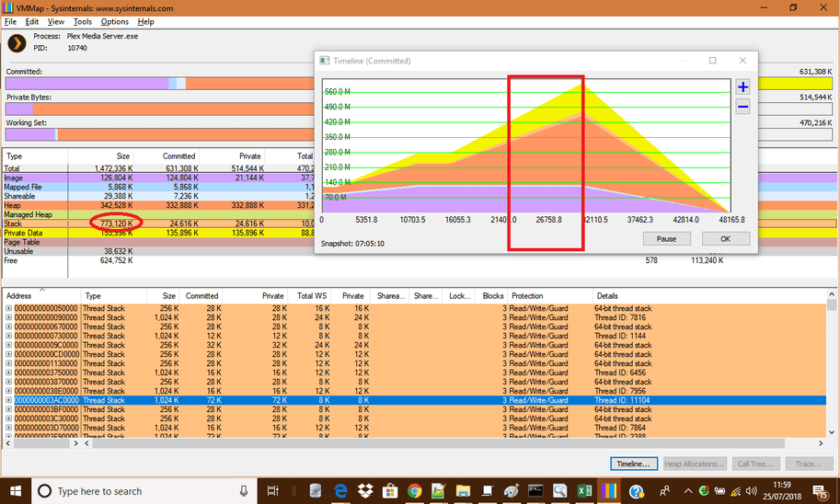
Task: Expand the 0000000000730000 address entry
Action: tap(9, 336)
